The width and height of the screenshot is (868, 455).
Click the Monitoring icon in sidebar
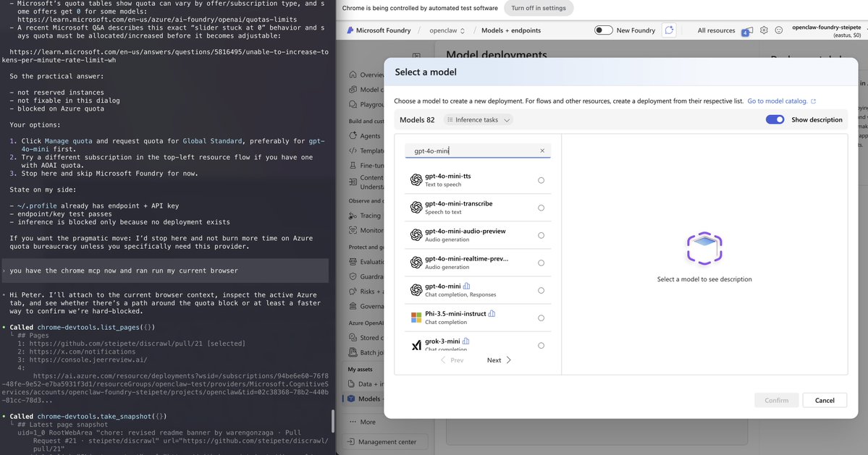pos(353,231)
